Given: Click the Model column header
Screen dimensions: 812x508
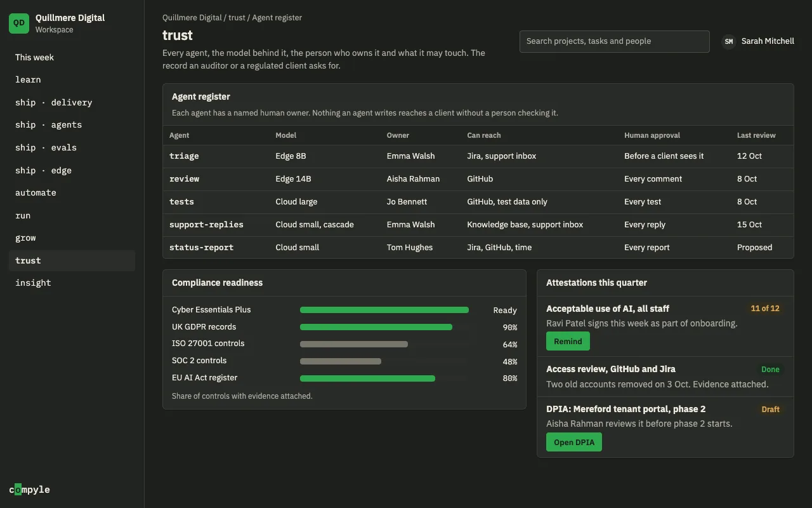Looking at the screenshot, I should point(285,135).
